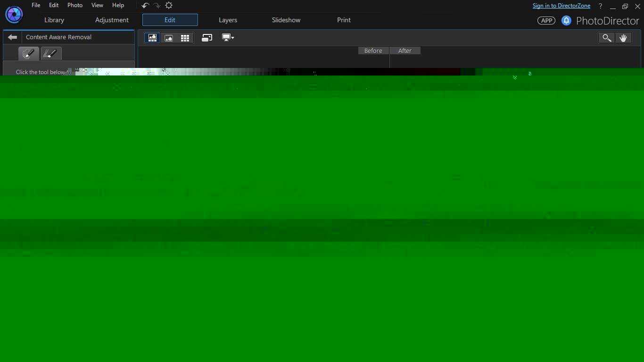This screenshot has width=644, height=362.
Task: Toggle the After view
Action: 405,51
